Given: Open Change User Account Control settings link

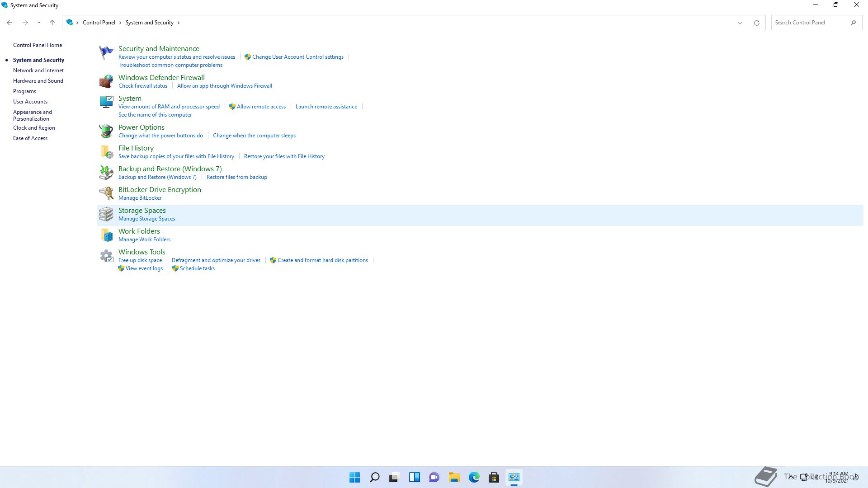Looking at the screenshot, I should 297,57.
